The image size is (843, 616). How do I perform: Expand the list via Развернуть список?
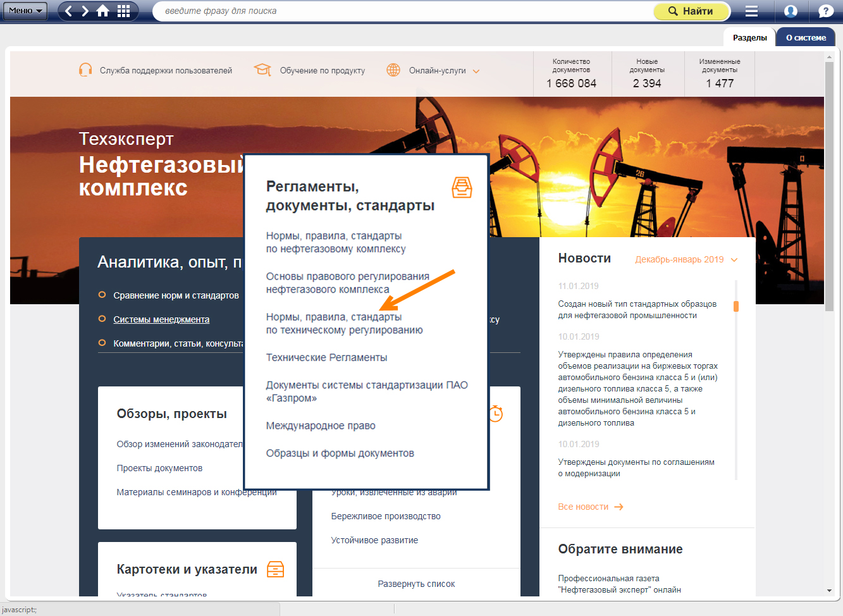[x=416, y=584]
